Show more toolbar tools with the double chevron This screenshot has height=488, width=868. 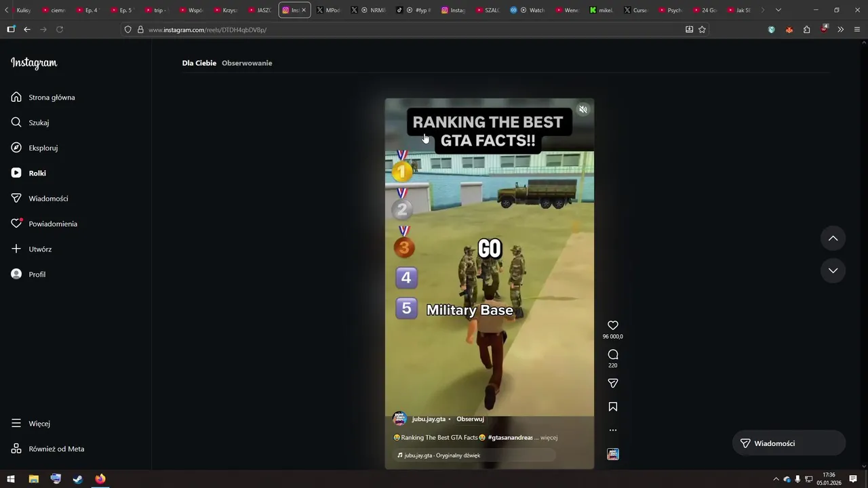click(840, 30)
